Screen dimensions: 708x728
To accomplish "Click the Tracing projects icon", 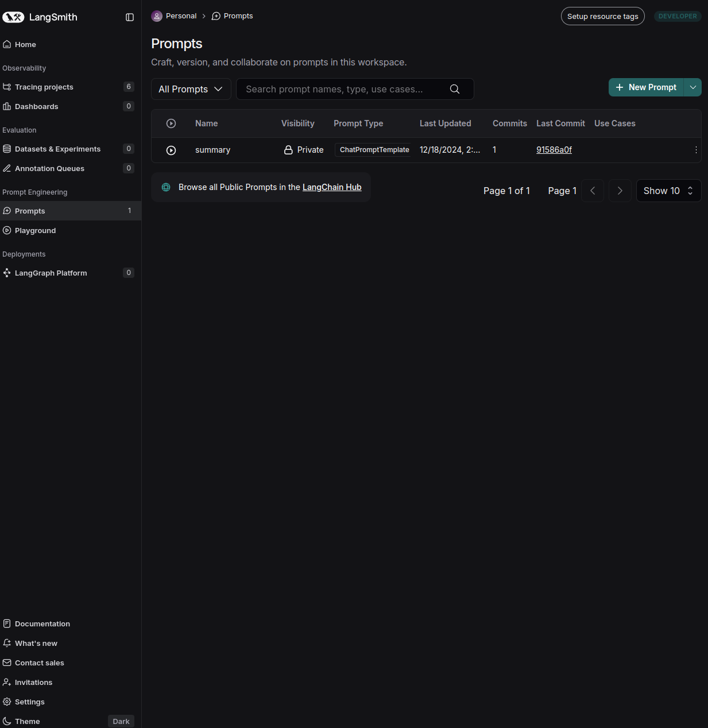I will click(x=7, y=87).
